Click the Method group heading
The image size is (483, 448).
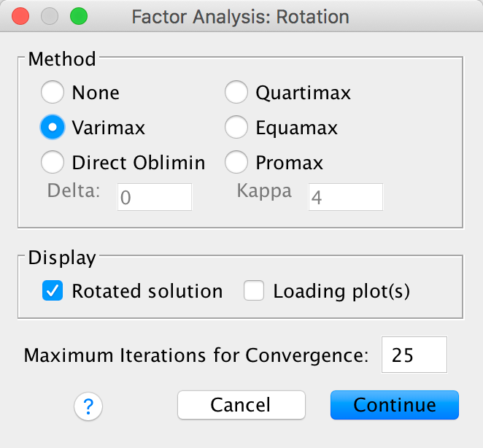click(x=62, y=59)
